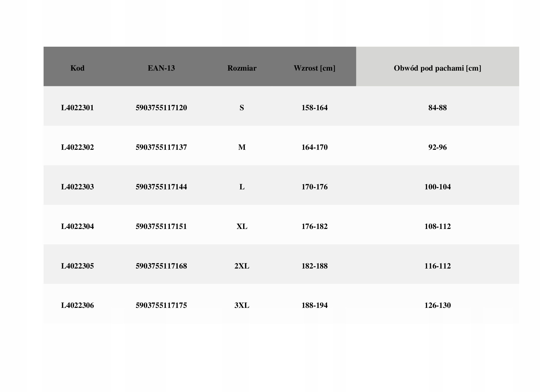The width and height of the screenshot is (554, 392).
Task: Click product code L4022306
Action: (77, 305)
